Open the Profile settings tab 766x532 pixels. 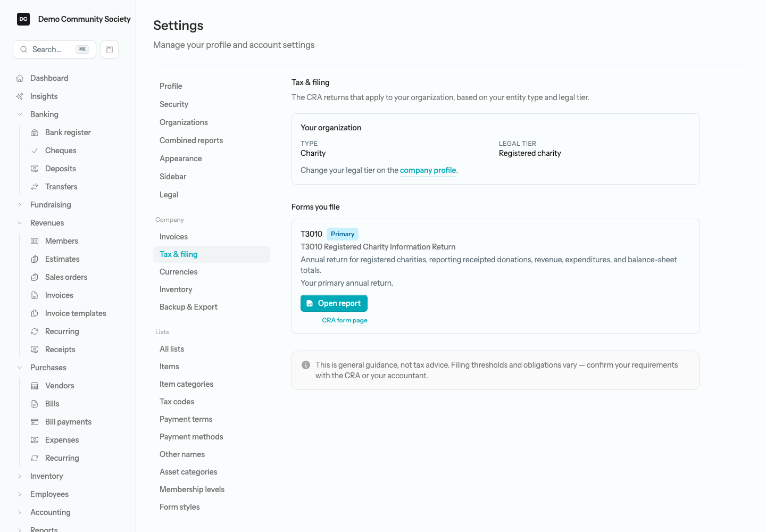(212, 86)
